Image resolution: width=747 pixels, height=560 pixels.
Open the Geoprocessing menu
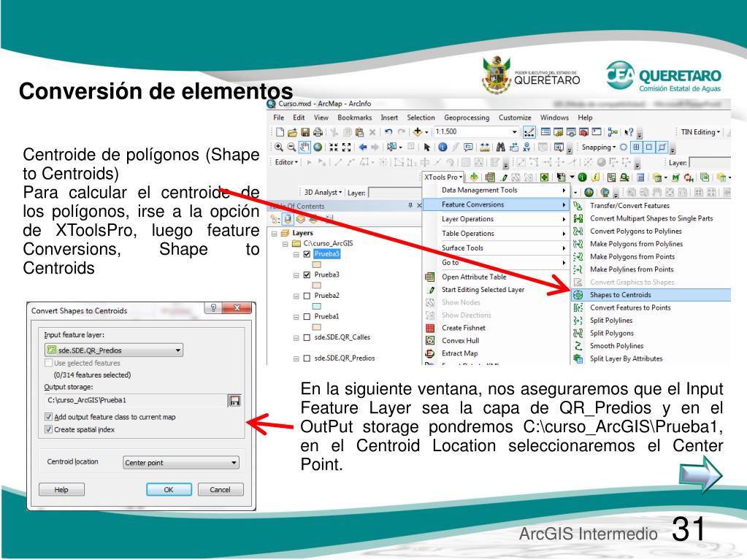[x=467, y=118]
